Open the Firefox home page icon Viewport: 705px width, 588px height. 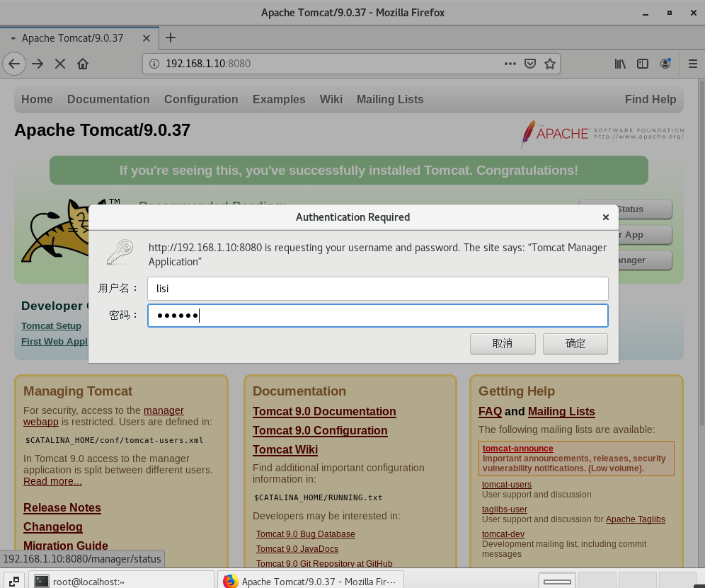click(x=83, y=64)
